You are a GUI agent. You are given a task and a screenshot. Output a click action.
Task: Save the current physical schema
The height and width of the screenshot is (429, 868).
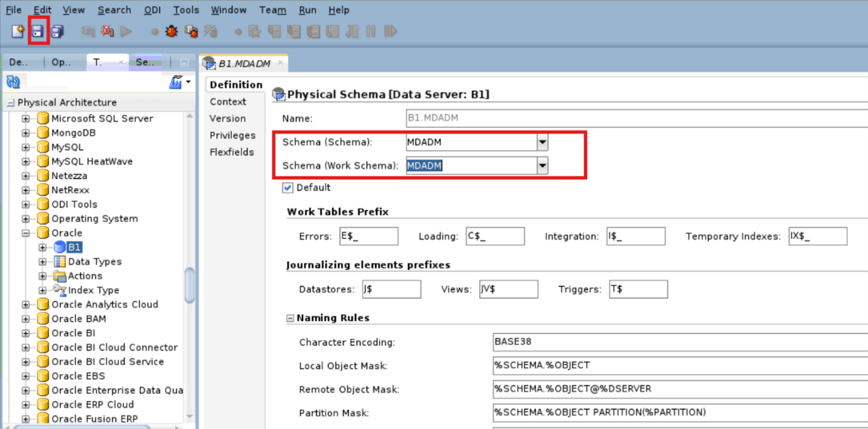38,31
